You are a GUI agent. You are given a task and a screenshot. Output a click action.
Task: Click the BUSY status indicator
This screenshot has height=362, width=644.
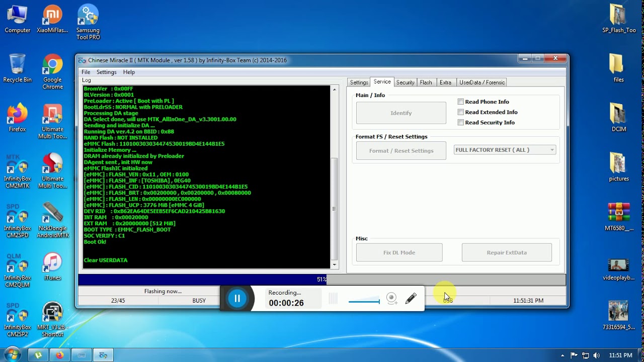coord(199,301)
